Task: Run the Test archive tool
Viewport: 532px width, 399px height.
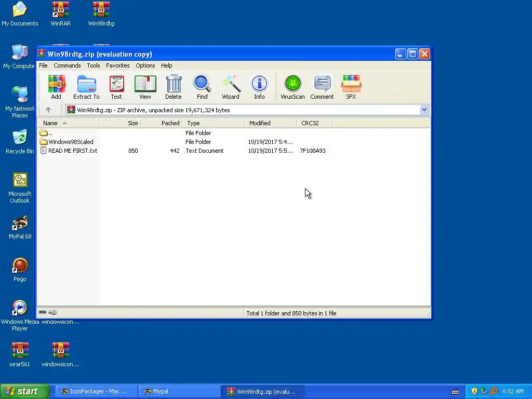Action: click(x=116, y=87)
